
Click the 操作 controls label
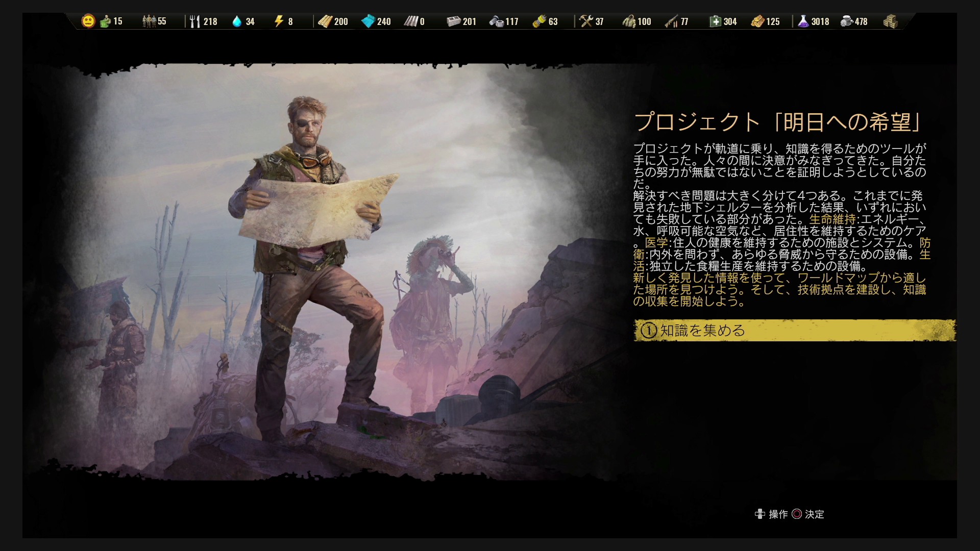(778, 514)
